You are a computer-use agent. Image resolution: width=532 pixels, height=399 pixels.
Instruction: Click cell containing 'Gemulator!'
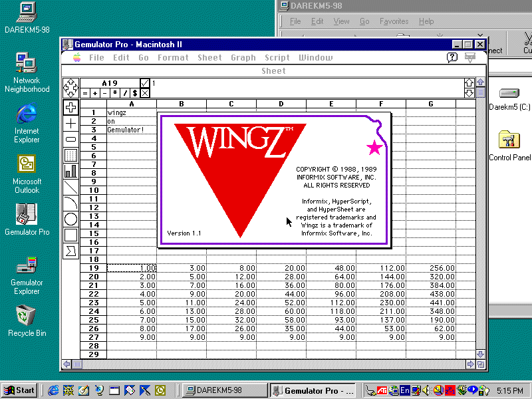point(132,130)
